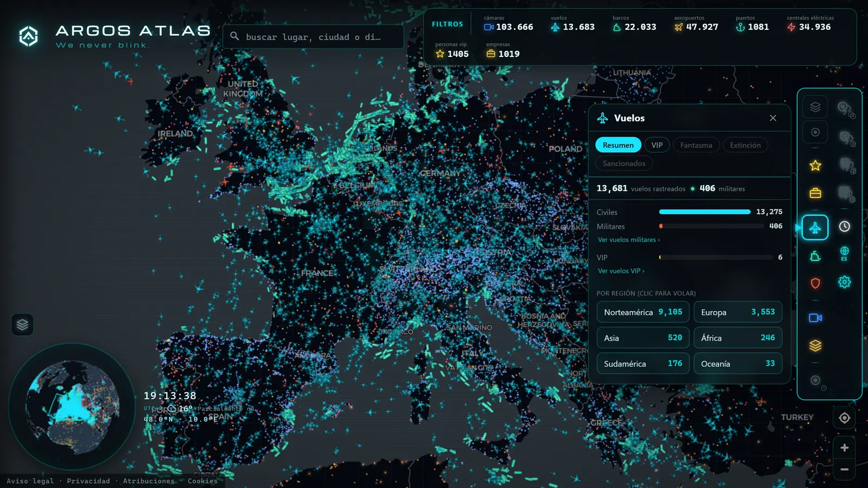Open the clock history icon in toolbar
This screenshot has height=488, width=868.
845,227
